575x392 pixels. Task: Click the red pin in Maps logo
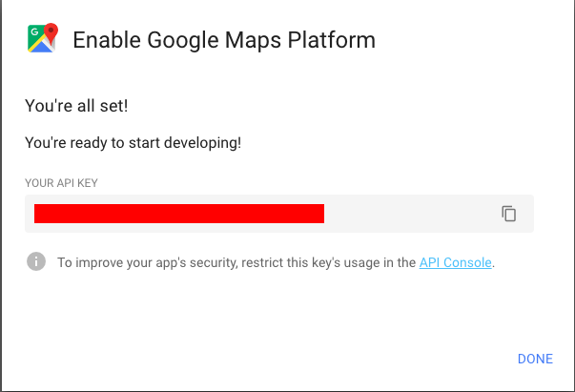[51, 32]
